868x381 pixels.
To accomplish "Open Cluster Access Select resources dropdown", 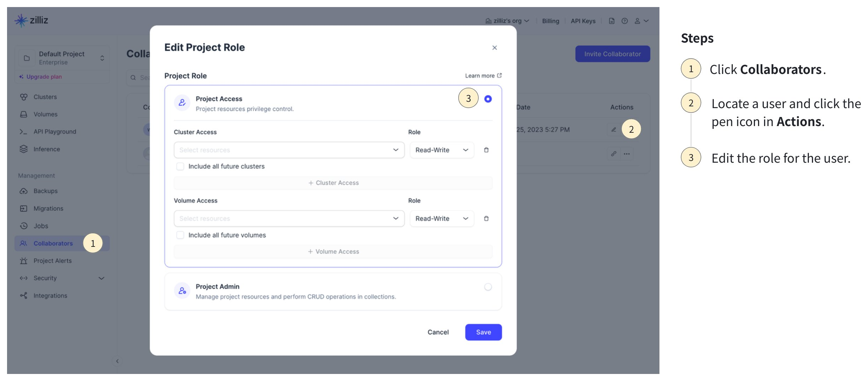I will (x=289, y=150).
